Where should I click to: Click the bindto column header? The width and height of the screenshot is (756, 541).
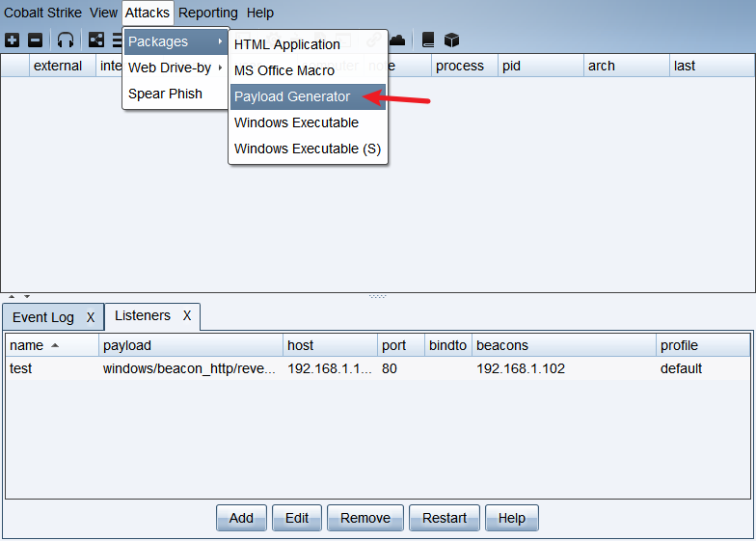(x=448, y=345)
